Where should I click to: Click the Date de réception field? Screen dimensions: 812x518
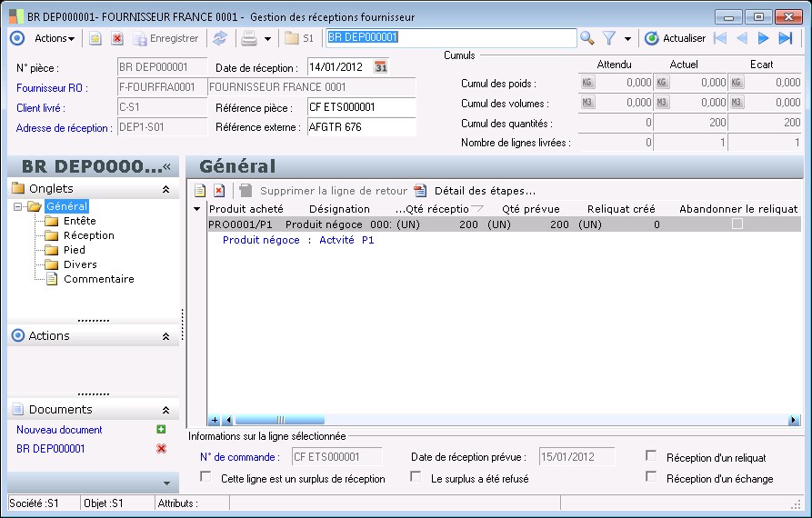340,67
